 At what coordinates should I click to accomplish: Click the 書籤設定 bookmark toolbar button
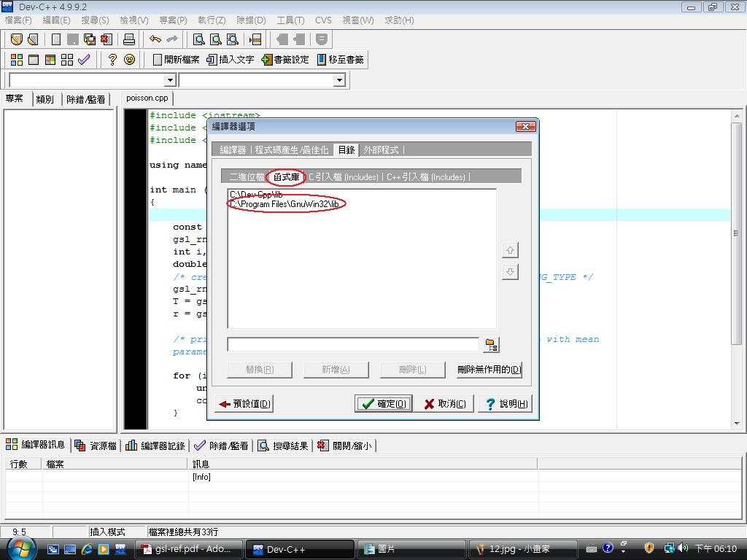coord(285,60)
